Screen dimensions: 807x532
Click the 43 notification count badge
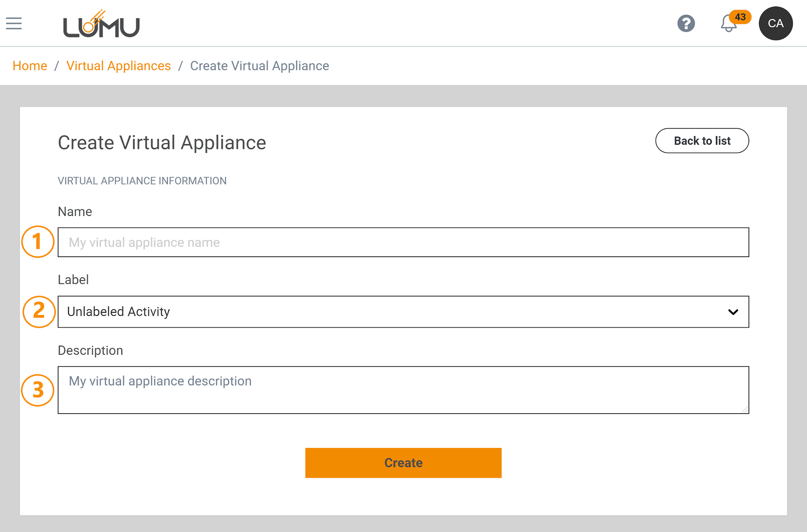coord(740,17)
